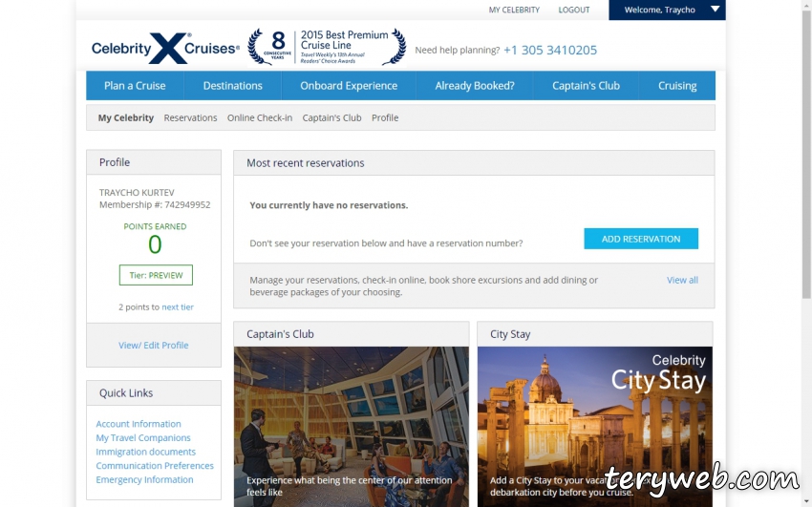Select the My Celebrity sub-navigation tab
Screen dimensions: 812x507
[126, 118]
